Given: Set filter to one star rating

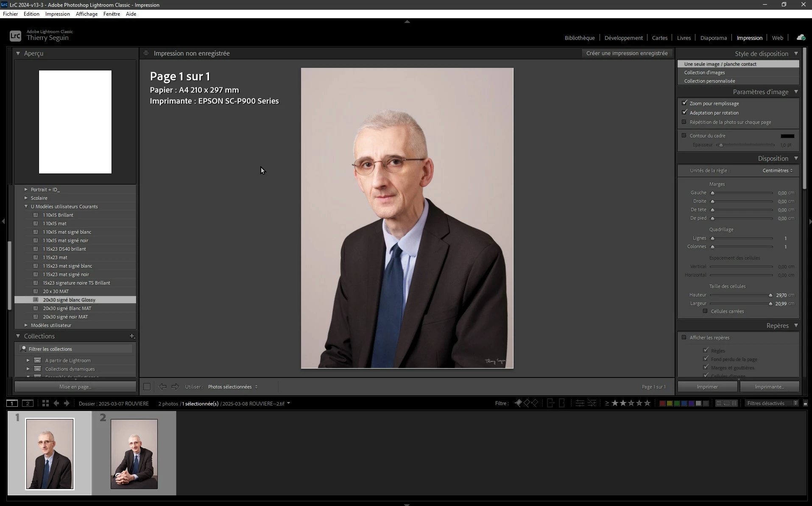Looking at the screenshot, I should (615, 403).
